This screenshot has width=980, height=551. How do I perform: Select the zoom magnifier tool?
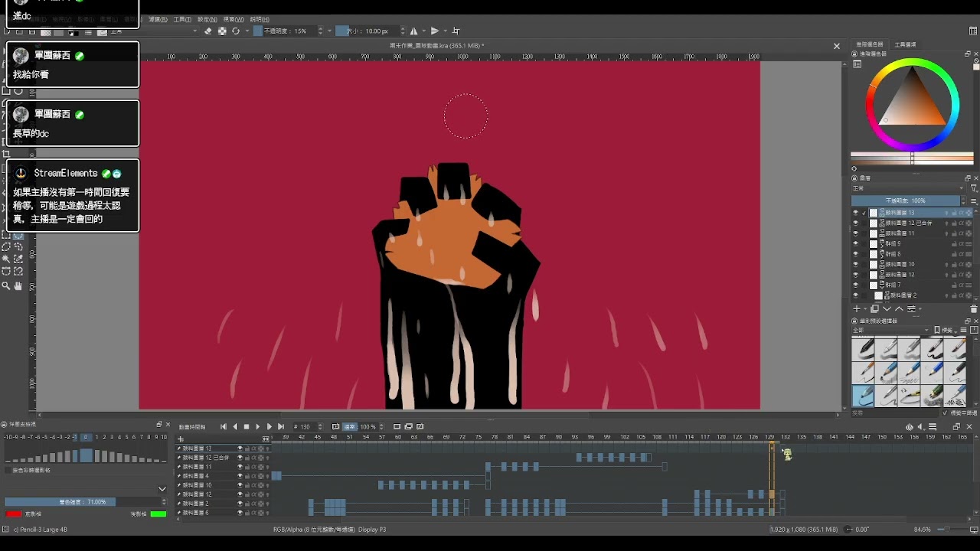(6, 286)
